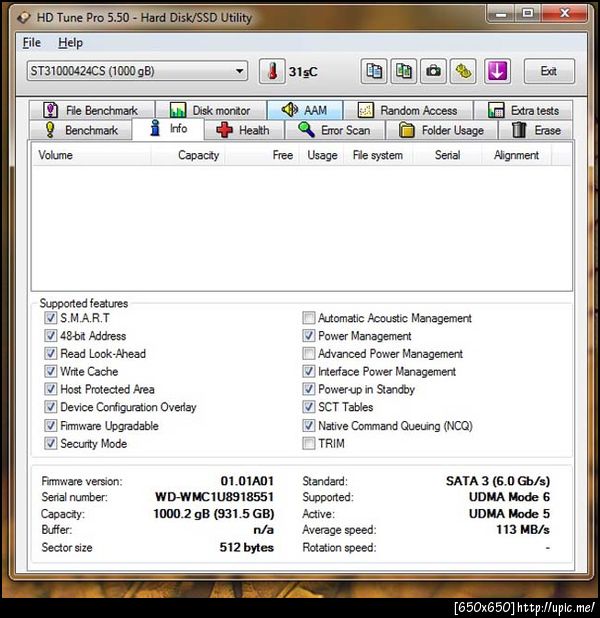Click the serial number WD-WMC1U8918551
Screen dimensions: 600x618
(214, 497)
